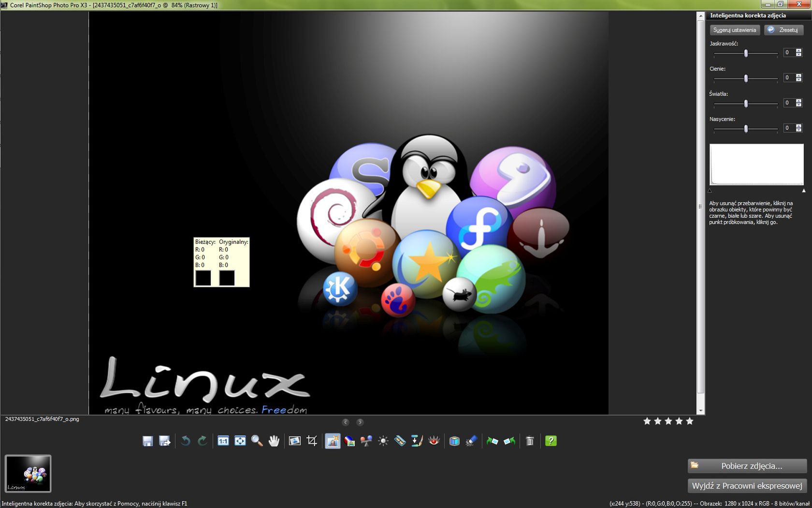The width and height of the screenshot is (812, 508).
Task: Click the side panel splitter grip
Action: pos(700,207)
